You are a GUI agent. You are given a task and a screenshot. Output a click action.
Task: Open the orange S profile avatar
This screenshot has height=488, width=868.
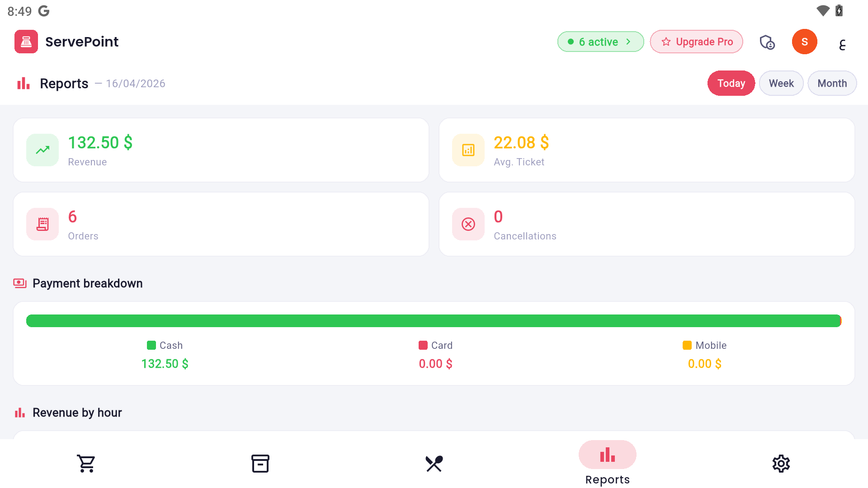[x=804, y=42]
